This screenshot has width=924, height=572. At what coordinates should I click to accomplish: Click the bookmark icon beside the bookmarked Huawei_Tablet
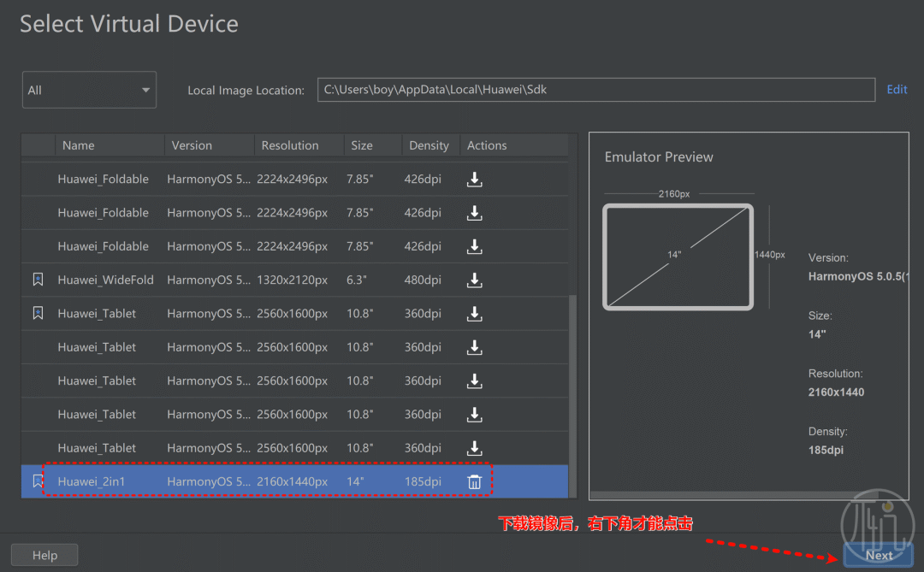pyautogui.click(x=38, y=314)
